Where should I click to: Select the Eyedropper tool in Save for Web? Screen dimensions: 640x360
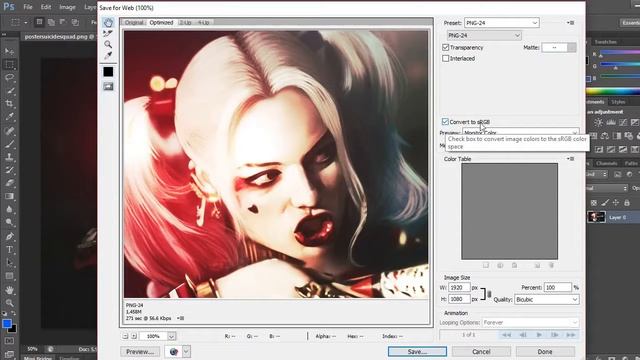(x=108, y=55)
